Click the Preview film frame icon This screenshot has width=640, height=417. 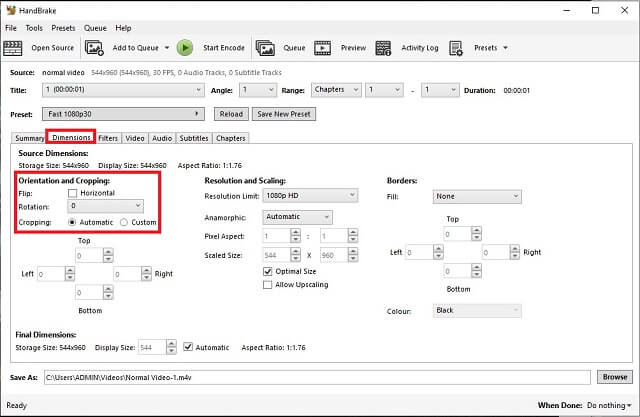322,48
